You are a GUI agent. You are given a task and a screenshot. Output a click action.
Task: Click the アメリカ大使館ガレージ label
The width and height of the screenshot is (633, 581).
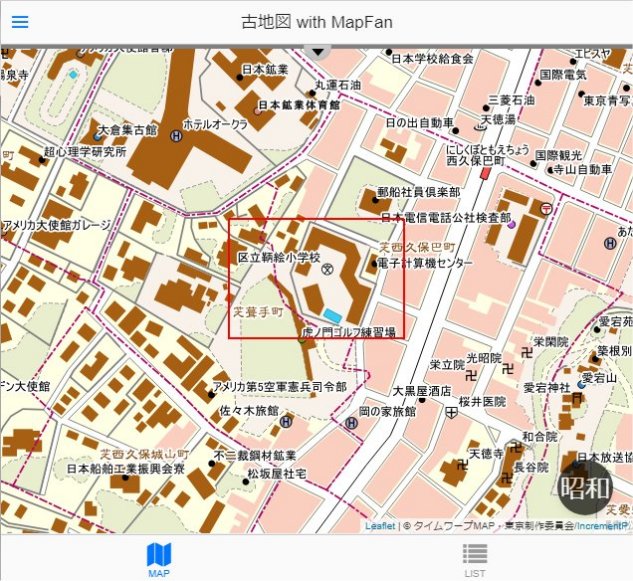(57, 226)
